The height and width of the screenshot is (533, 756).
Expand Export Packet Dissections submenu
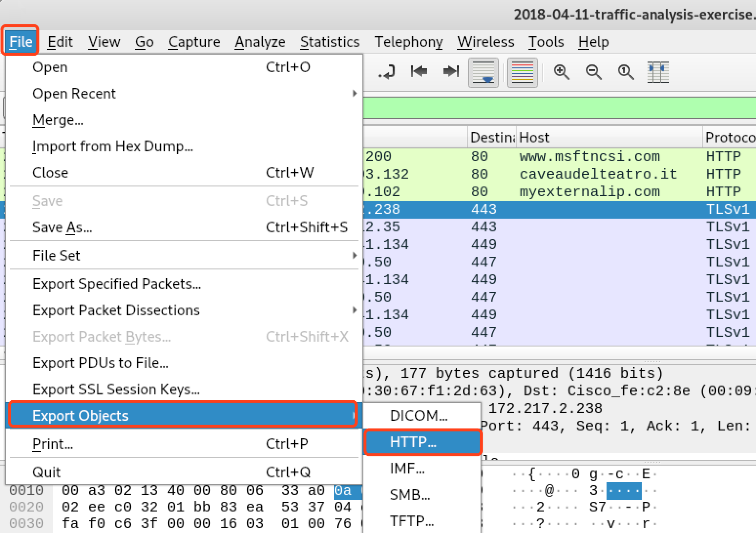[x=184, y=310]
